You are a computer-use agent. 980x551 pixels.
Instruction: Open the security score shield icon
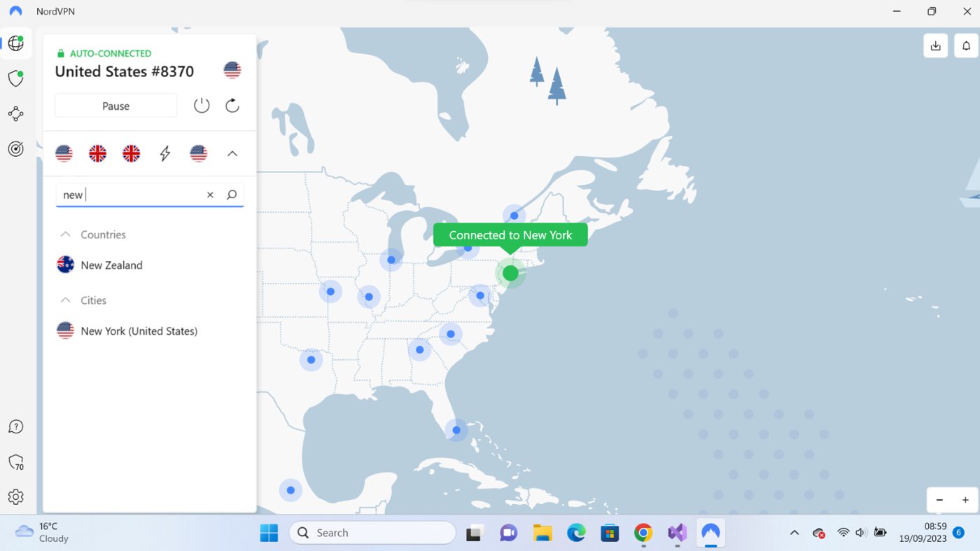[15, 462]
